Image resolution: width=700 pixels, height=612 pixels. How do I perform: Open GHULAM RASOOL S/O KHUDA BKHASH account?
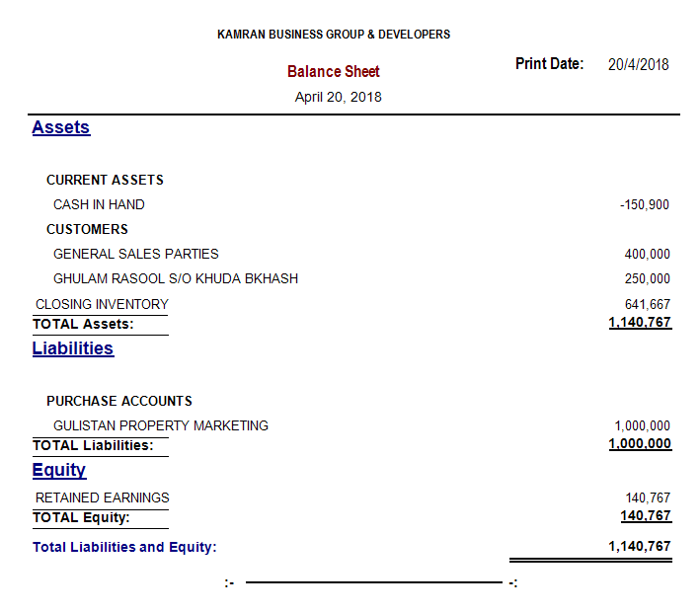176,278
